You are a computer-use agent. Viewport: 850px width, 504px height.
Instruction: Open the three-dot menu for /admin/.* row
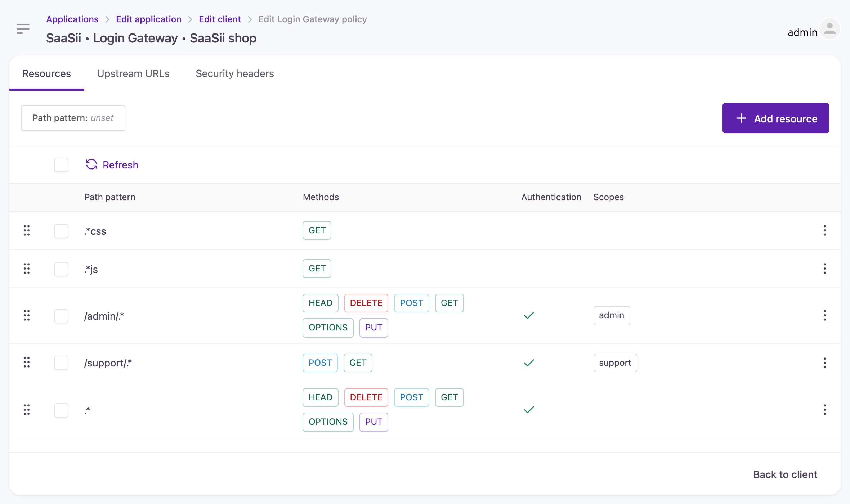point(824,315)
